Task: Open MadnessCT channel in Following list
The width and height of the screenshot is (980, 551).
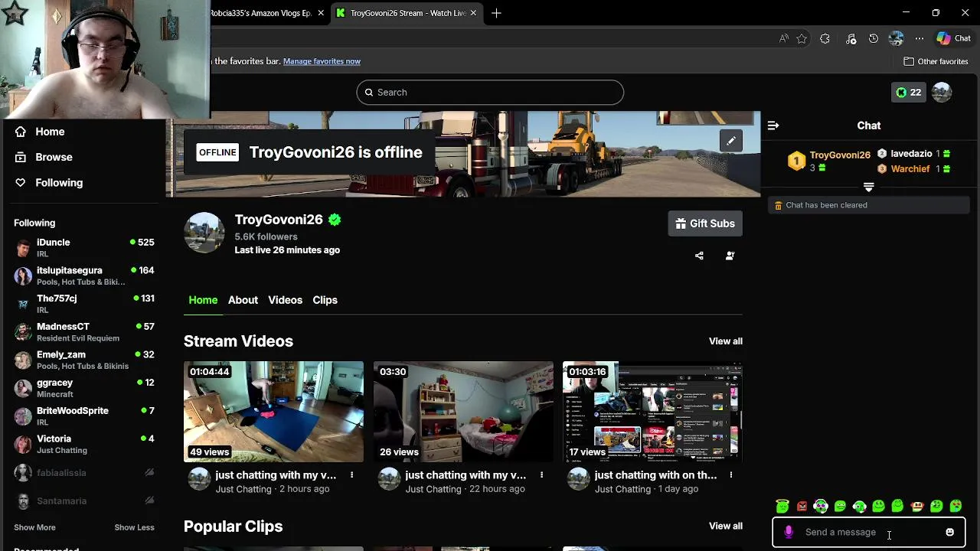Action: 84,331
